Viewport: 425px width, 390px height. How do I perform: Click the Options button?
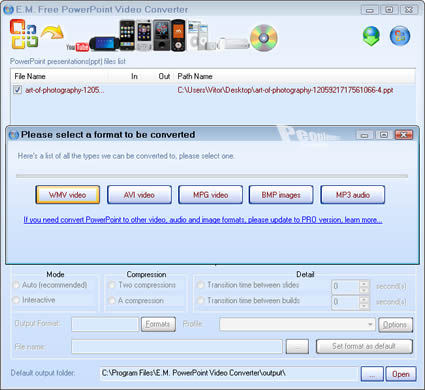tap(395, 324)
